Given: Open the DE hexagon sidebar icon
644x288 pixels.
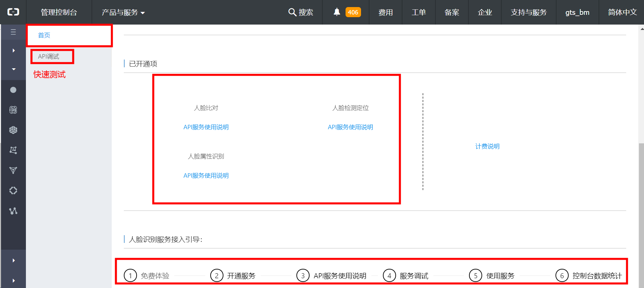Looking at the screenshot, I should point(13,110).
